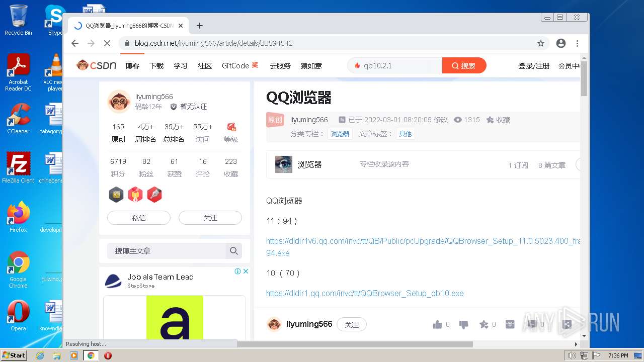Screen dimensions: 644x362
Task: Click Internet Explorer taskbar icon
Action: 40,355
